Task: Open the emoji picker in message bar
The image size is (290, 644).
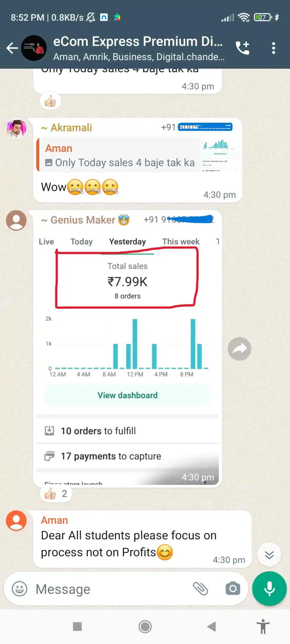Action: pos(20,589)
